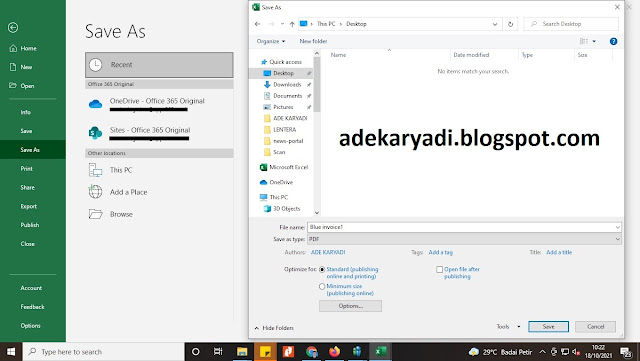Open view options dropdown
This screenshot has height=361, width=640.
click(x=594, y=41)
